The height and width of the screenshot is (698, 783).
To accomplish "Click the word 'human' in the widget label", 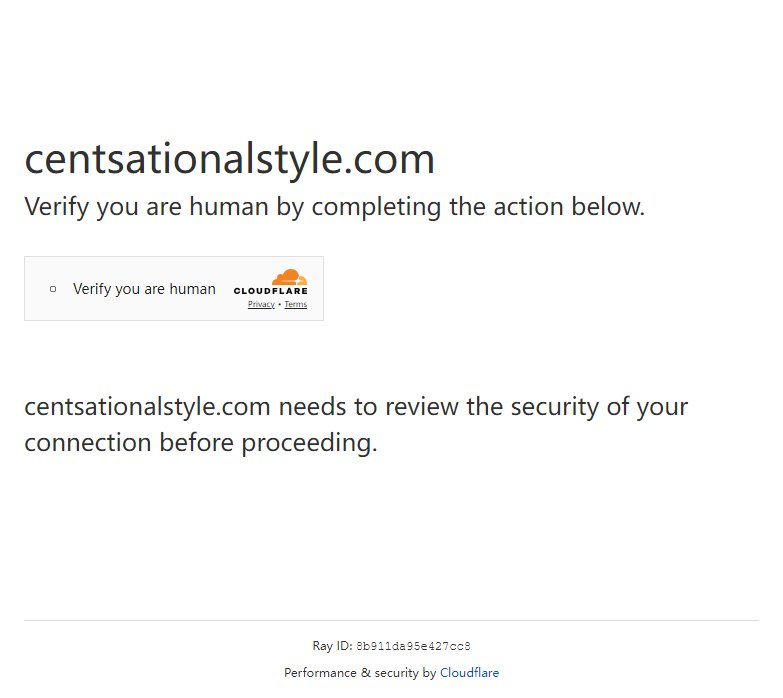I will (193, 289).
